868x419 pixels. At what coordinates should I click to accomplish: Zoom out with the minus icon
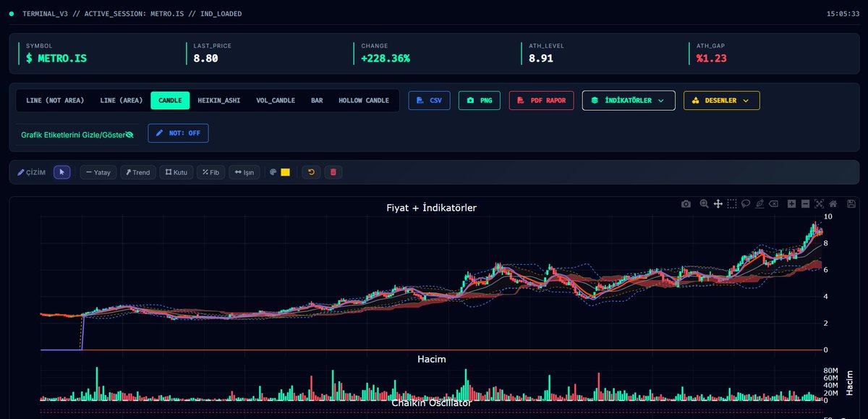(806, 204)
